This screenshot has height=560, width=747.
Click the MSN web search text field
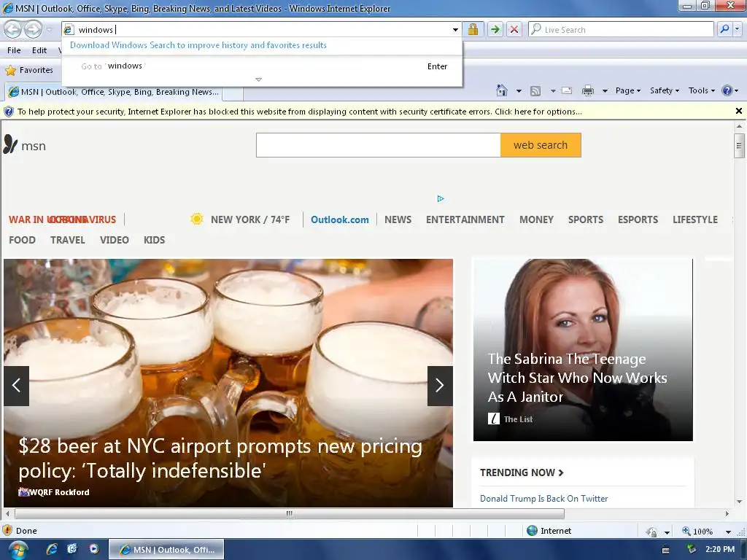379,145
